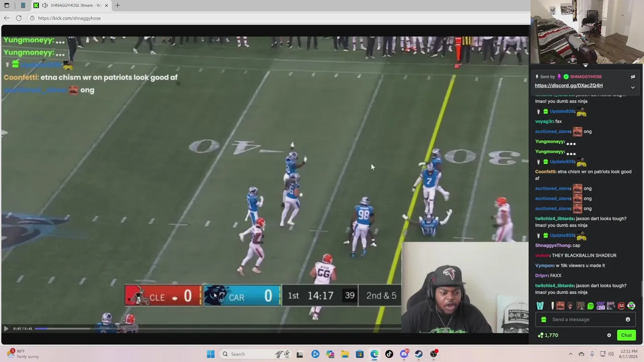Open the Windows Start menu
Image resolution: width=644 pixels, height=362 pixels.
tap(211, 354)
